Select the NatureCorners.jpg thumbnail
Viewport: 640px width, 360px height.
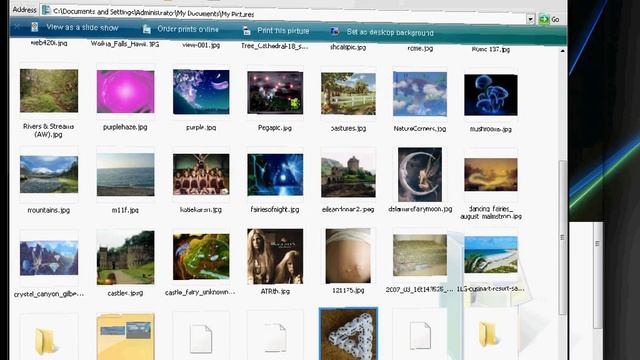pyautogui.click(x=420, y=94)
